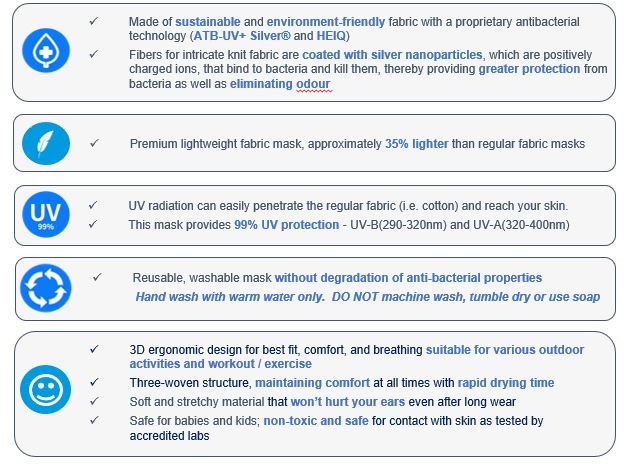Screen dimensions: 626x469
Task: Click checkmark beside "This mask provides" line
Action: pos(93,224)
